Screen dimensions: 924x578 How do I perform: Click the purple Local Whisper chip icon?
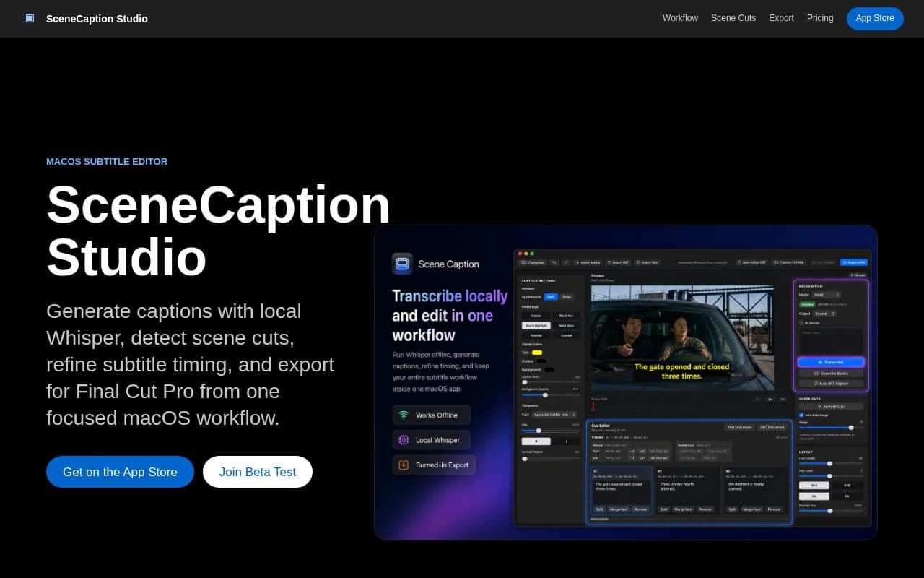click(x=404, y=440)
